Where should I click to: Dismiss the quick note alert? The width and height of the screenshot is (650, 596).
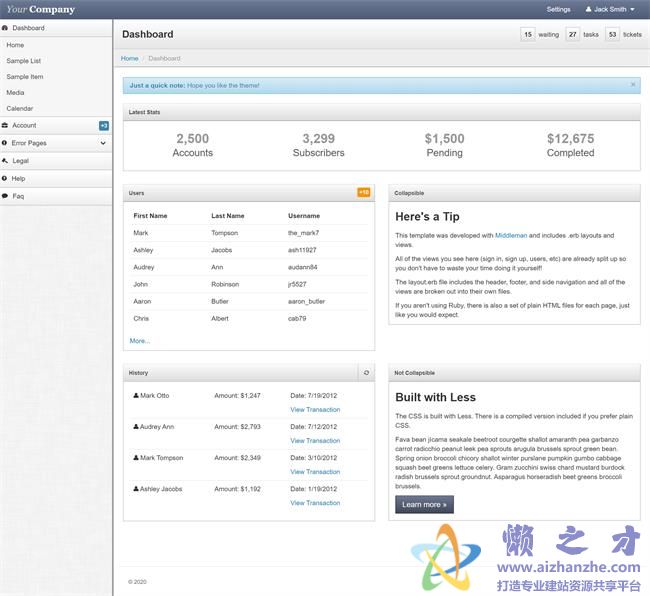click(633, 85)
